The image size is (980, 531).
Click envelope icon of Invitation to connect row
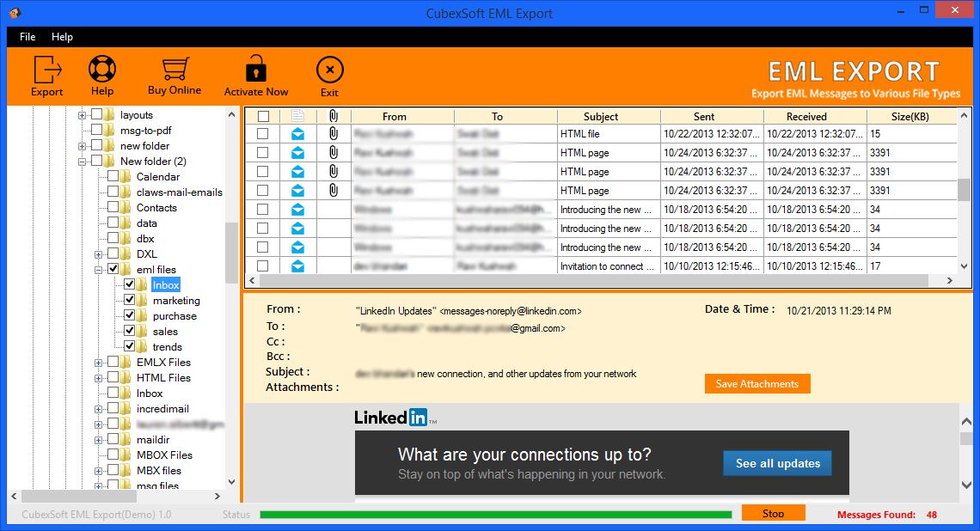tap(298, 266)
